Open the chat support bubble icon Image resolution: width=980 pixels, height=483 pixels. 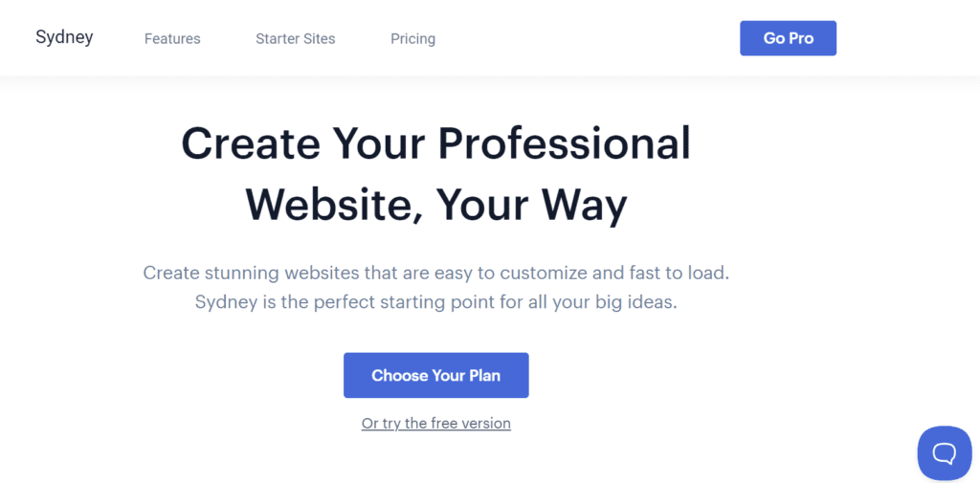[x=945, y=453]
